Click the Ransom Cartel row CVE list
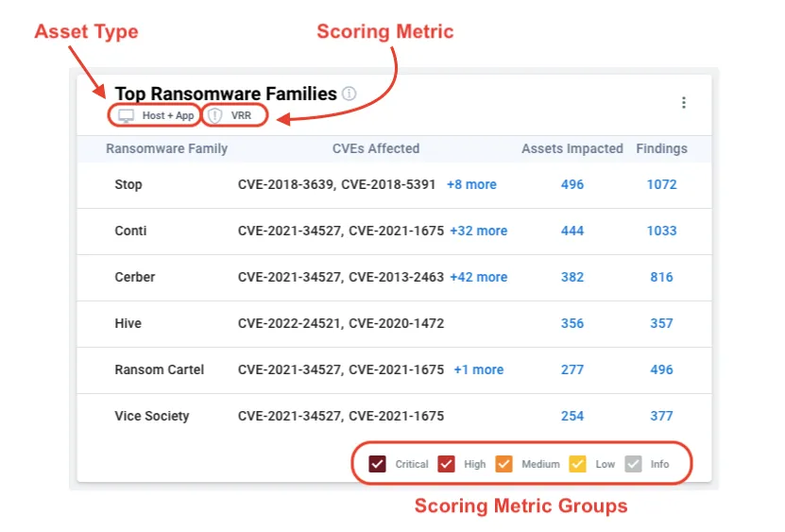Screen dimensions: 785x532 [x=340, y=369]
